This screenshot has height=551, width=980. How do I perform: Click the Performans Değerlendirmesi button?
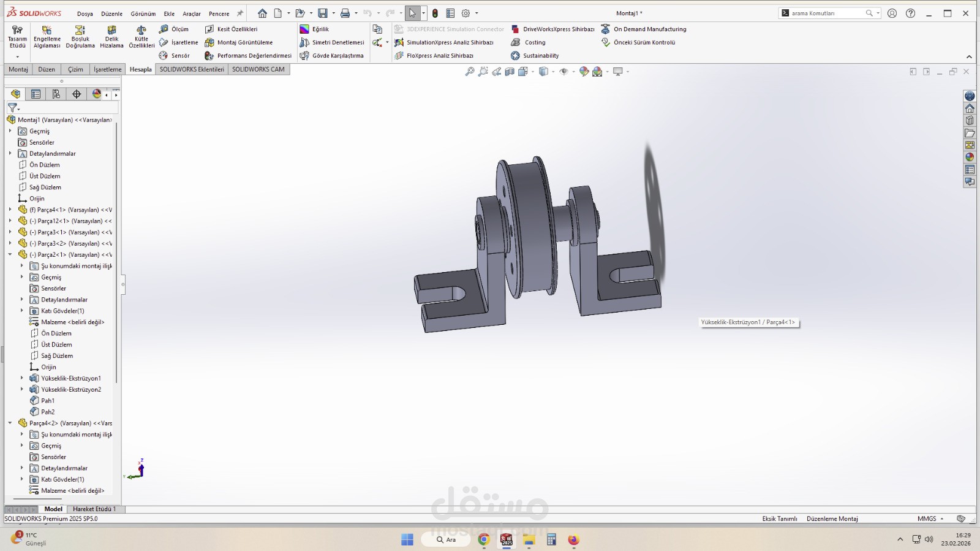248,56
